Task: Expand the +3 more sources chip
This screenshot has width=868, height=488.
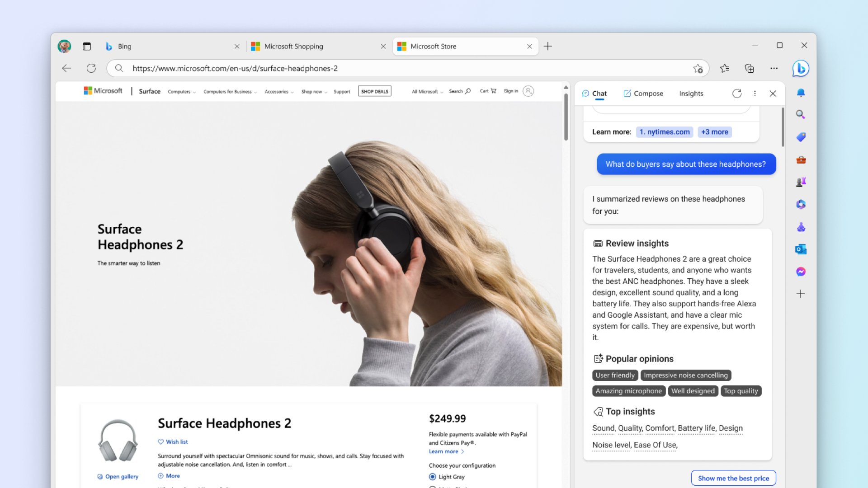Action: tap(715, 131)
